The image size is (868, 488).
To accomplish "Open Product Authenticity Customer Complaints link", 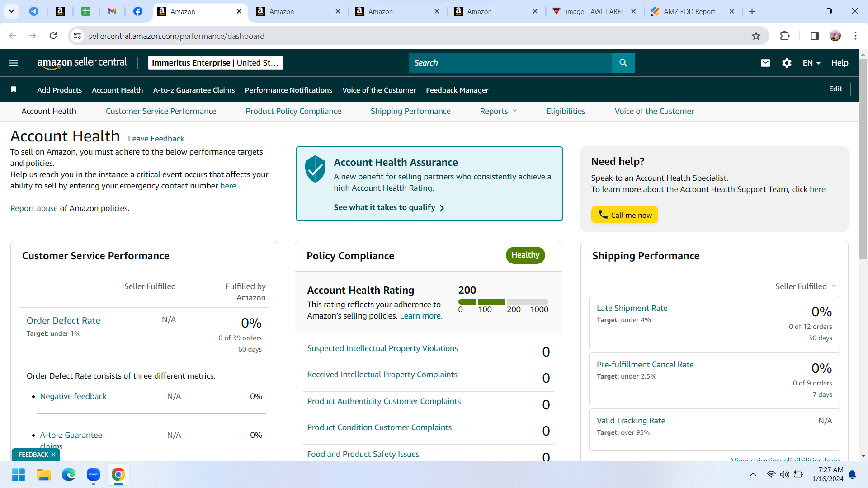I will coord(384,401).
